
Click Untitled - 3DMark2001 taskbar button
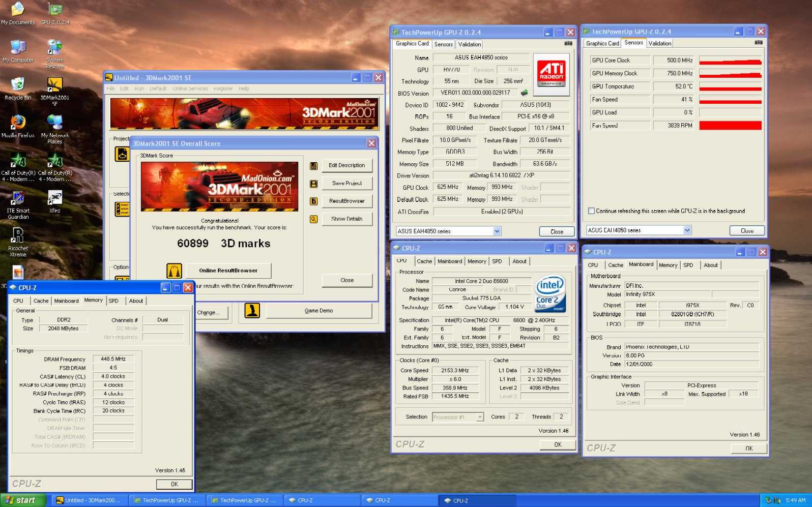click(89, 500)
